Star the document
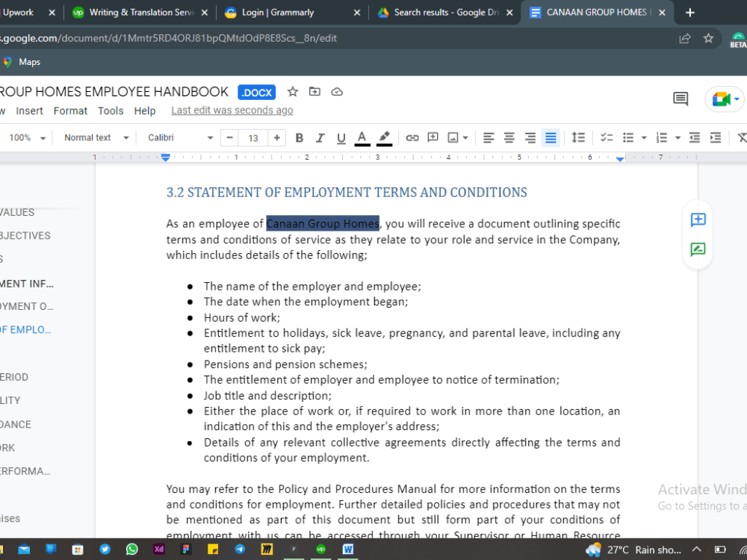Viewport: 747px width, 560px height. (x=293, y=92)
